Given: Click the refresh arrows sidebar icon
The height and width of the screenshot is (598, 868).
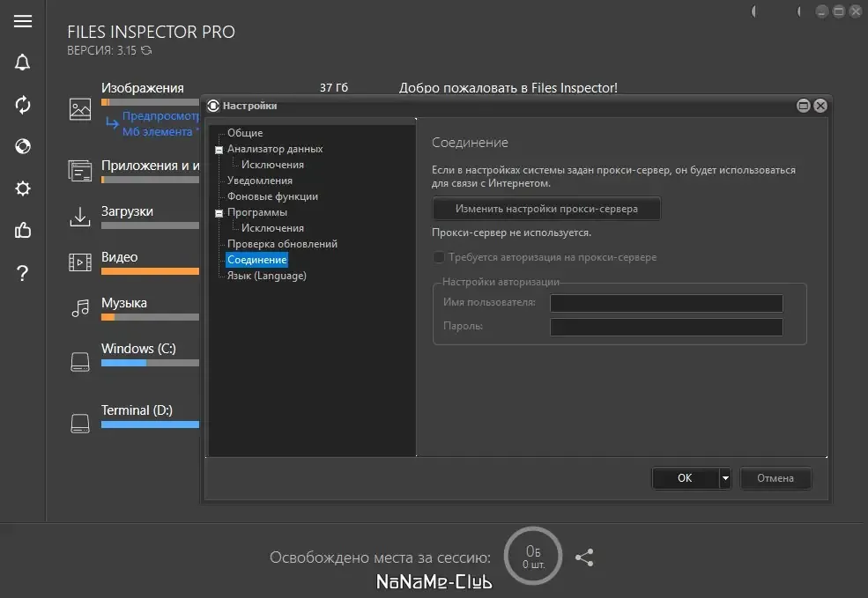Looking at the screenshot, I should [23, 105].
